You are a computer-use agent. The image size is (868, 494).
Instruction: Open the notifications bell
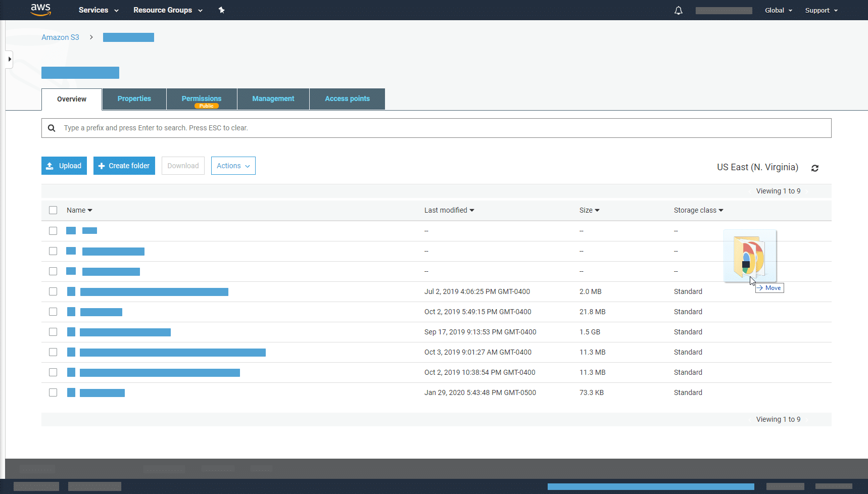[x=678, y=11]
